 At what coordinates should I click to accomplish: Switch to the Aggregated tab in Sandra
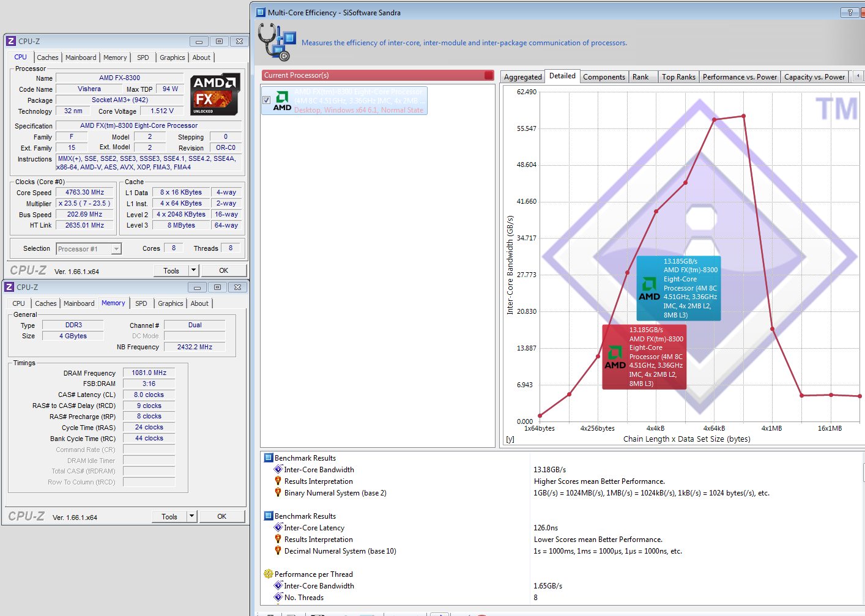click(522, 77)
